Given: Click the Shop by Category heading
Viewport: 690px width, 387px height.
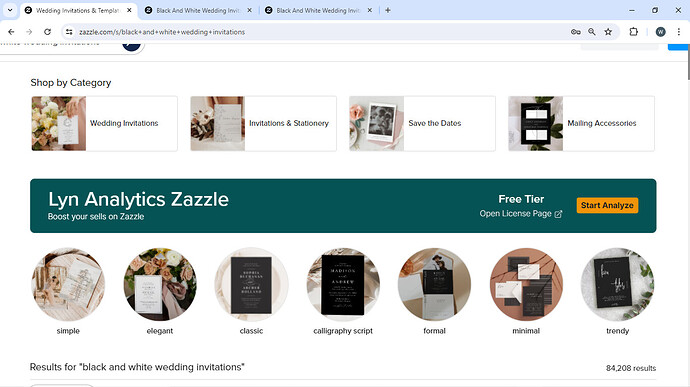Looking at the screenshot, I should pos(71,83).
